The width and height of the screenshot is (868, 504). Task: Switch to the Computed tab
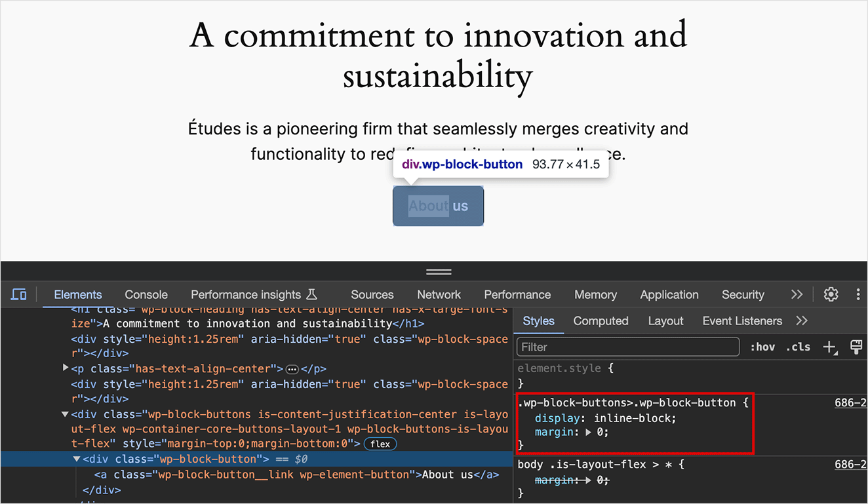601,320
